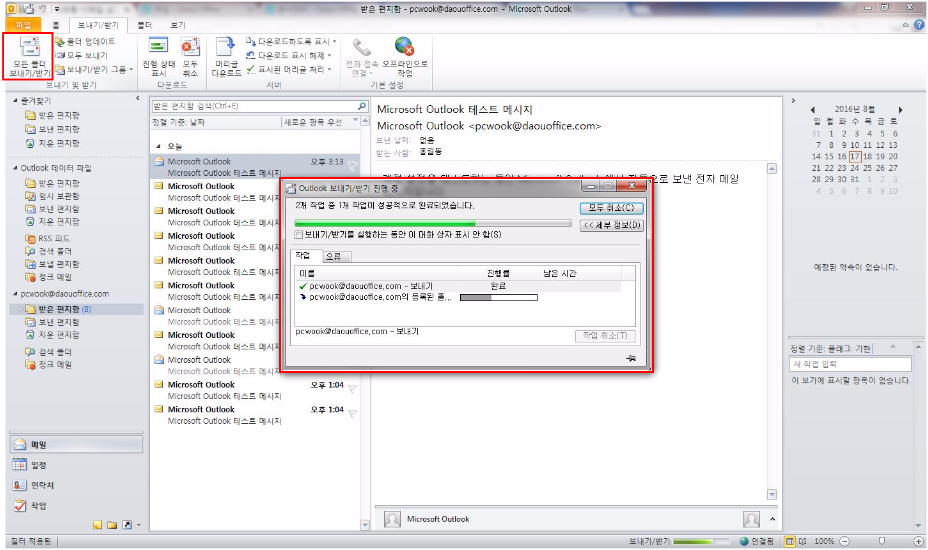Click the zoom slider in the status bar
This screenshot has height=550, width=928.
(x=882, y=541)
